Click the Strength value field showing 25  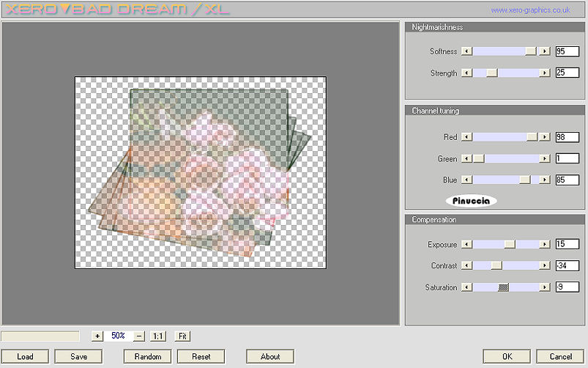(x=567, y=73)
